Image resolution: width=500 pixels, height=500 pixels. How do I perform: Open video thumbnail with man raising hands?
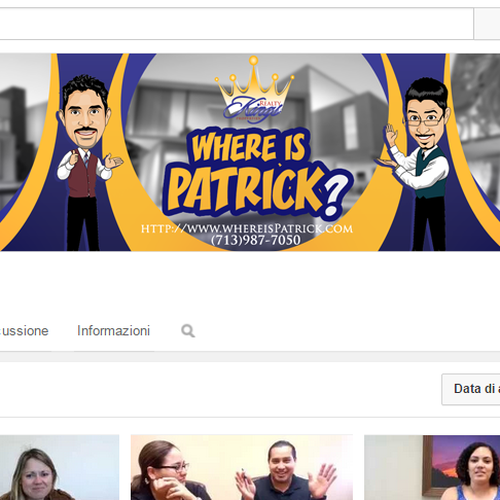[x=242, y=467]
